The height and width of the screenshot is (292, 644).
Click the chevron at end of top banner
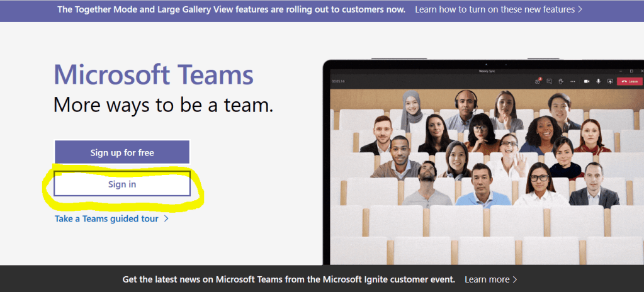tap(580, 10)
